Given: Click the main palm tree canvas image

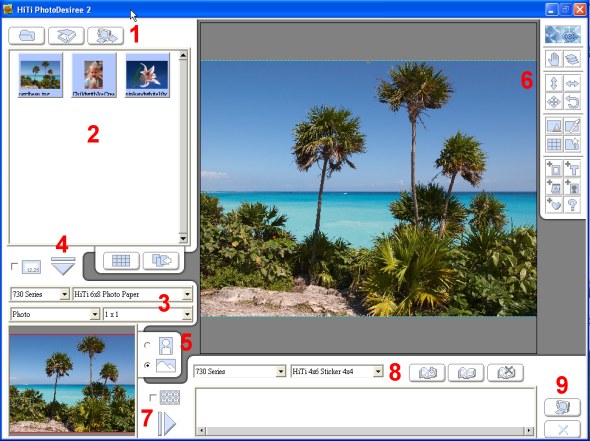Looking at the screenshot, I should point(368,188).
